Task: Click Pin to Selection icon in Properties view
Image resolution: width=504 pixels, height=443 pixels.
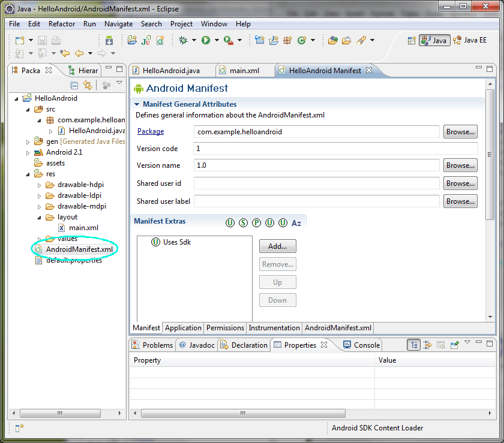Action: (455, 345)
